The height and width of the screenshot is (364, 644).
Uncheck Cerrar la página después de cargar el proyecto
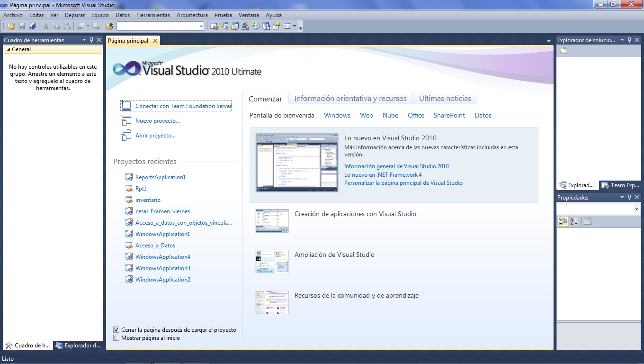tap(116, 329)
